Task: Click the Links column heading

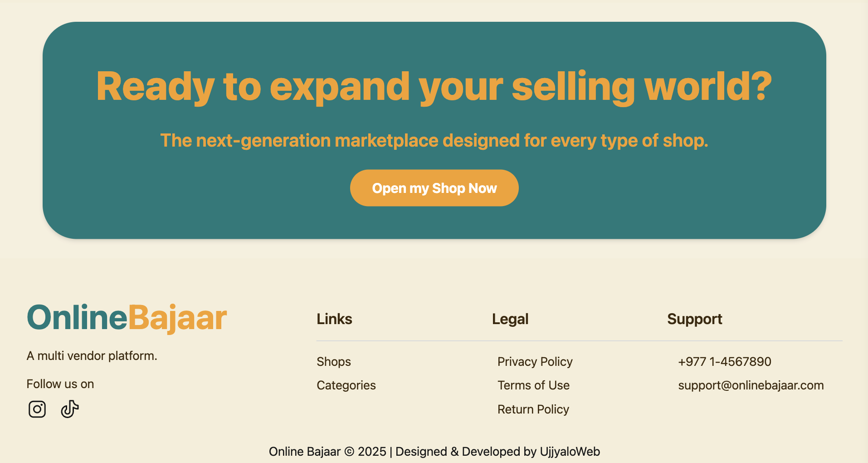Action: (x=334, y=319)
